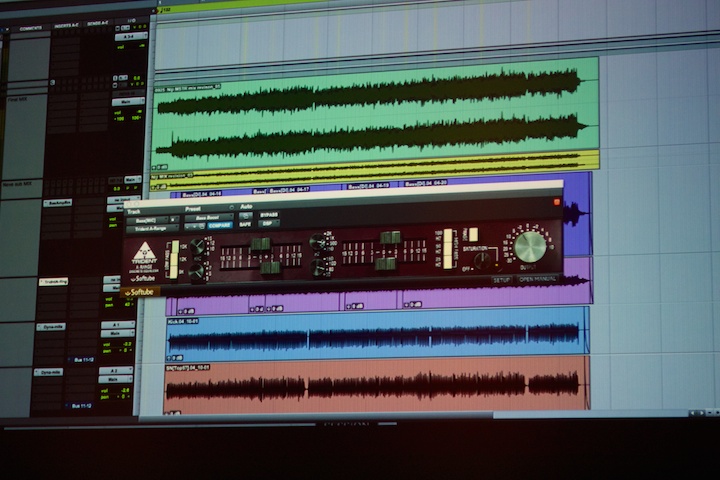The width and height of the screenshot is (720, 480).
Task: Click the SETUP button
Action: [502, 280]
